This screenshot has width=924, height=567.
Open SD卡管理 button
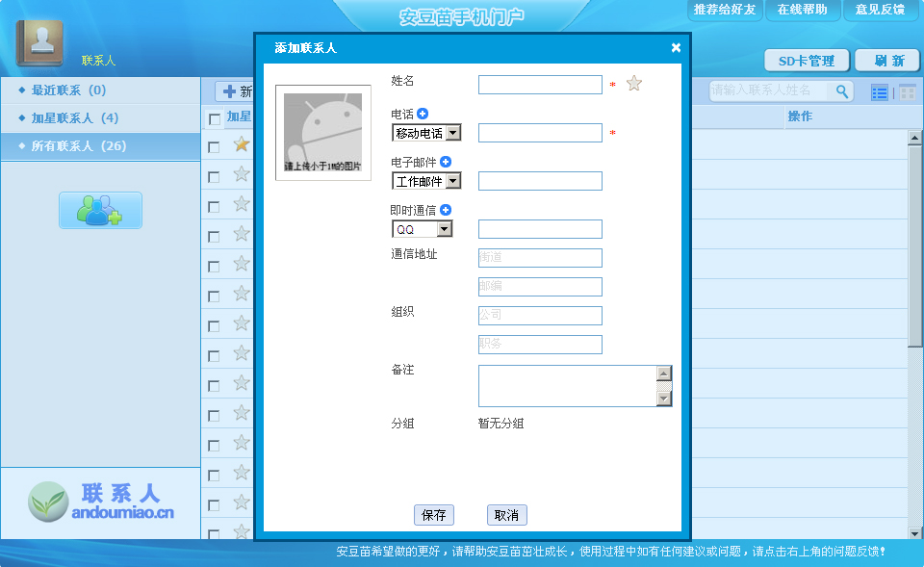click(807, 61)
